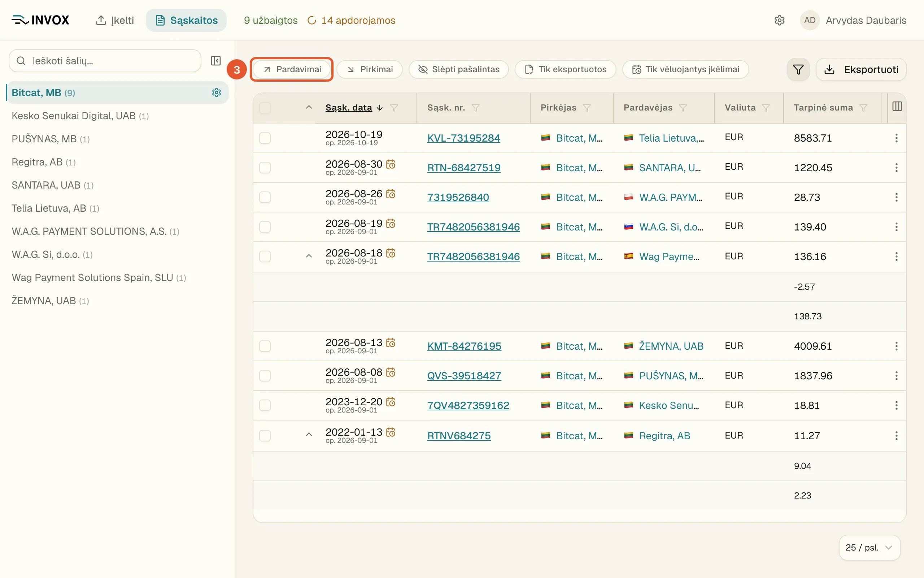This screenshot has width=924, height=578.
Task: Switch to the Įkelti tab
Action: click(x=115, y=20)
